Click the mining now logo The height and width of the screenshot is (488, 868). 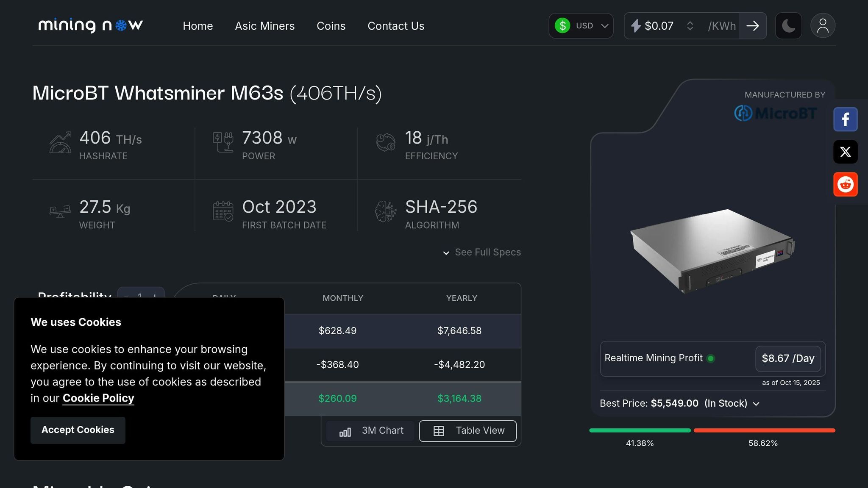[91, 25]
